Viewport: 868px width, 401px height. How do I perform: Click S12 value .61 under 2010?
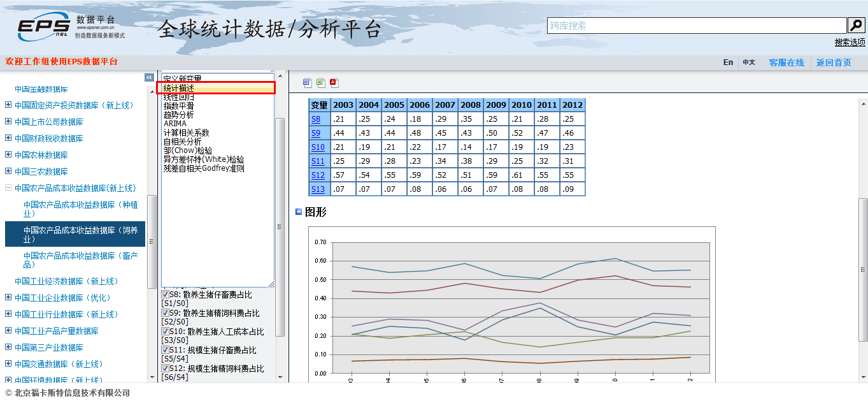pyautogui.click(x=522, y=175)
